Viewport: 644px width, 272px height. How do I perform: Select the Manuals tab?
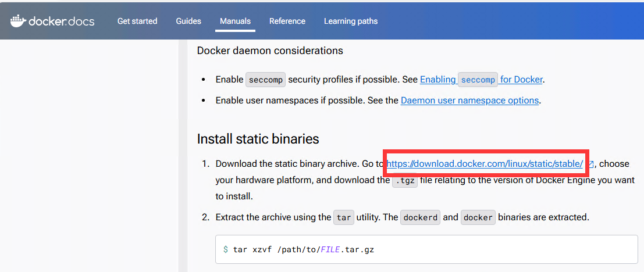[x=235, y=21]
